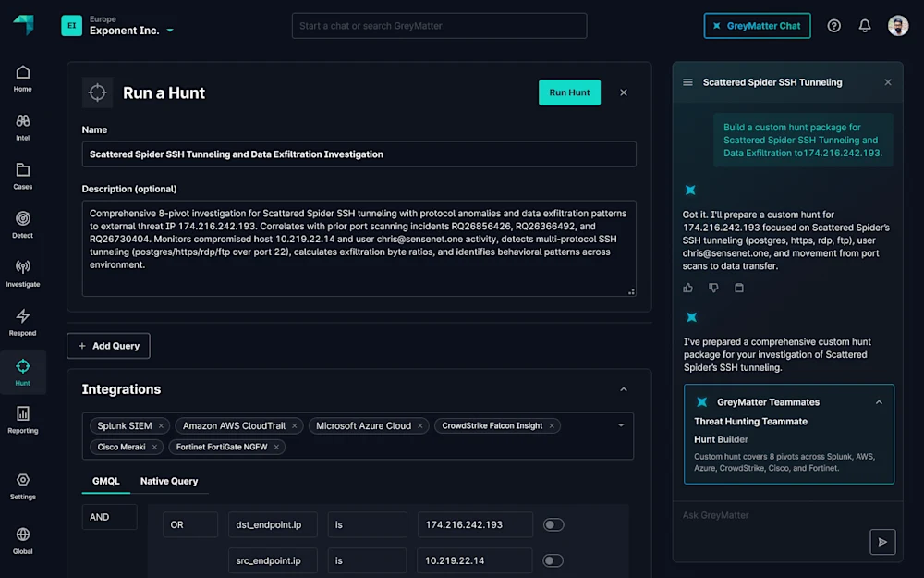
Task: Add a new query with Add Query
Action: coord(108,345)
